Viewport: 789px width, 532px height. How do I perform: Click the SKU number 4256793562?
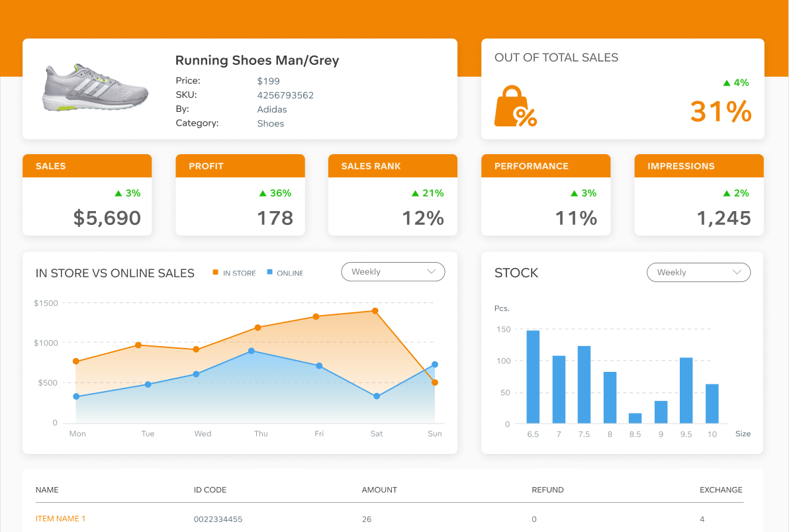285,95
